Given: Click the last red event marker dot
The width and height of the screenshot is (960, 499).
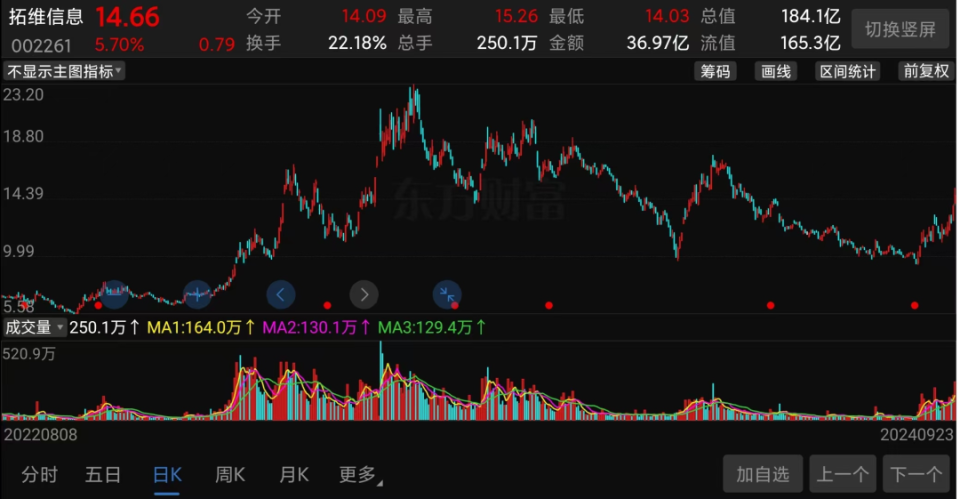Looking at the screenshot, I should click(x=915, y=306).
